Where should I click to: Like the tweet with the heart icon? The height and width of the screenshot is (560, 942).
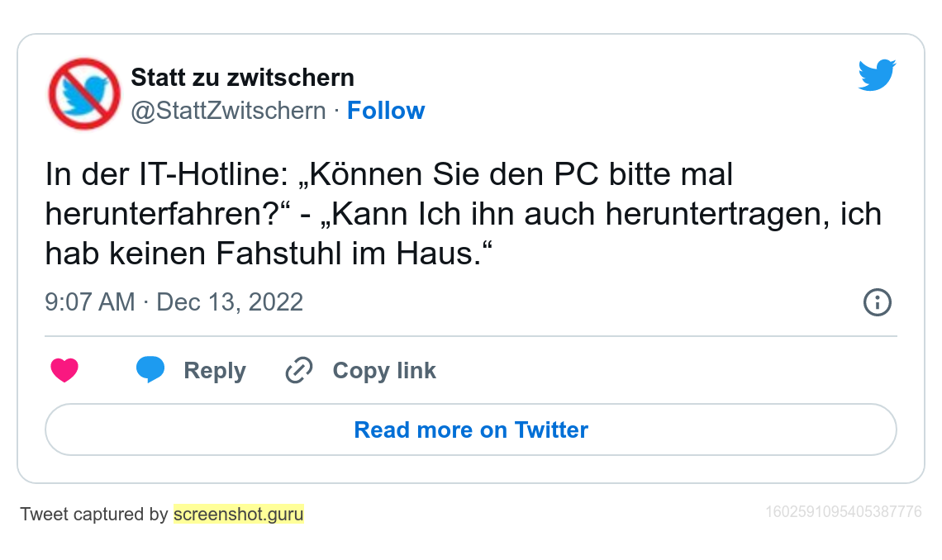(x=64, y=370)
